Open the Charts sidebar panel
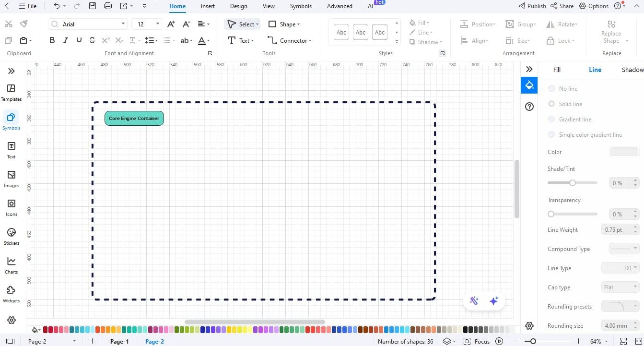 pyautogui.click(x=12, y=265)
